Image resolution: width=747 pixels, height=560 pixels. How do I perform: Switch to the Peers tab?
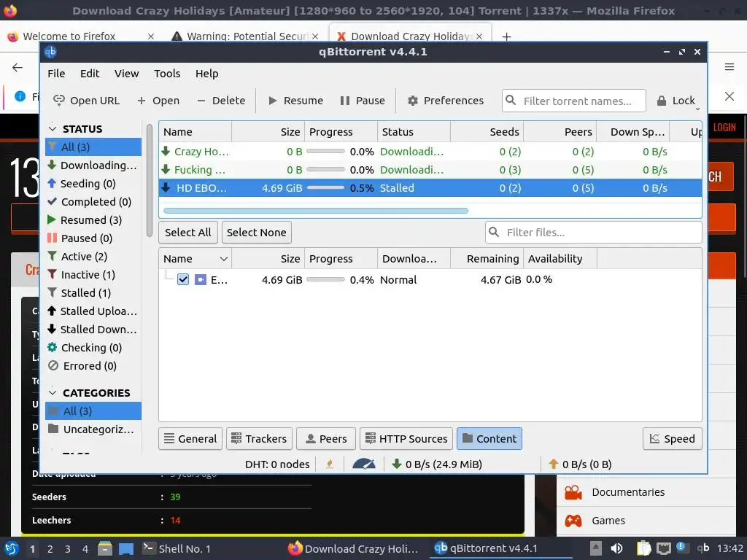click(326, 438)
